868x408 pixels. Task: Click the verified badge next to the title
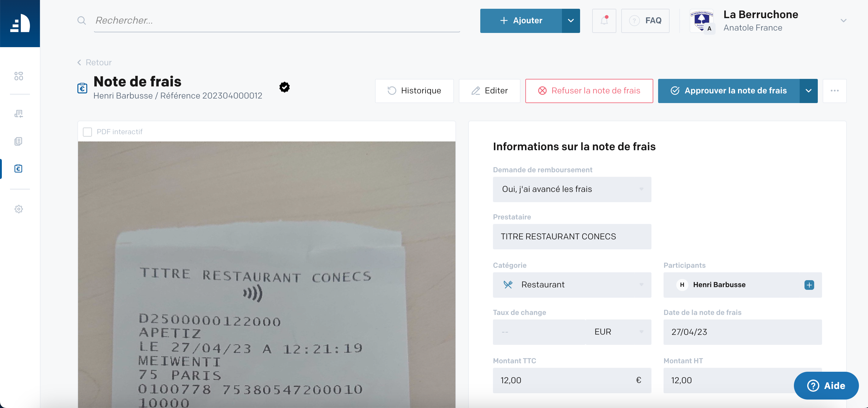click(x=284, y=87)
